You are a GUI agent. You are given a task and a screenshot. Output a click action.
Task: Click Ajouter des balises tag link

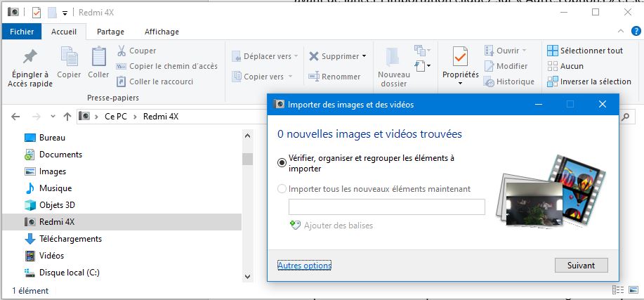pos(331,226)
